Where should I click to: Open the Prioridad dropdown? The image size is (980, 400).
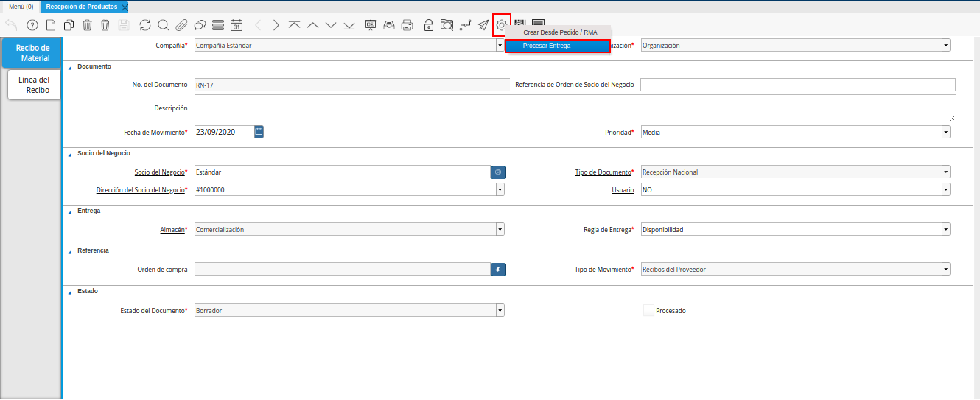tap(945, 133)
